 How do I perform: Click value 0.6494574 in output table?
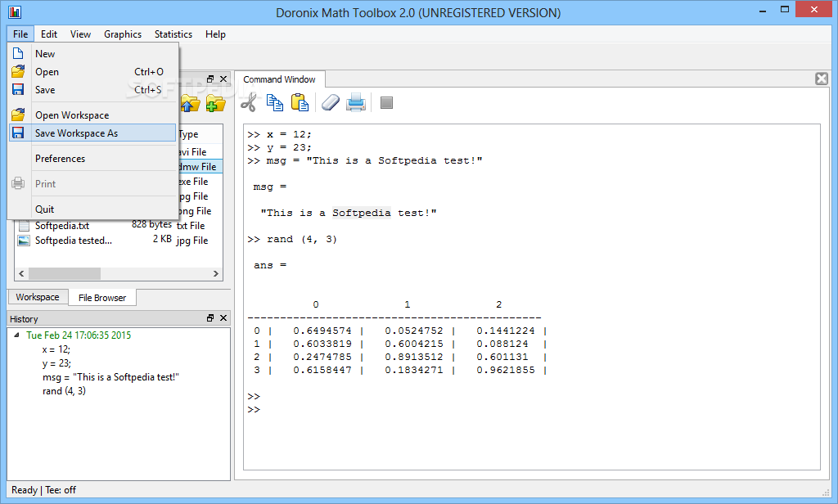322,331
